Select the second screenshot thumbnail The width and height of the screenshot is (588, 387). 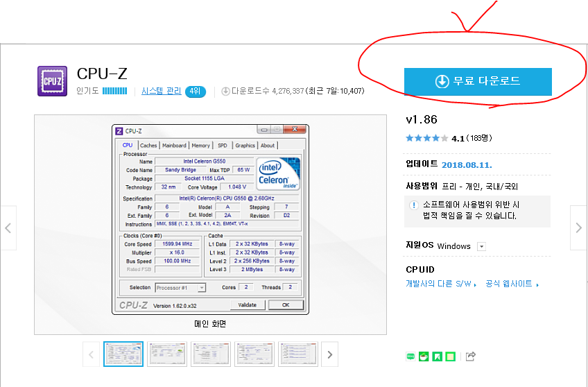(x=167, y=354)
